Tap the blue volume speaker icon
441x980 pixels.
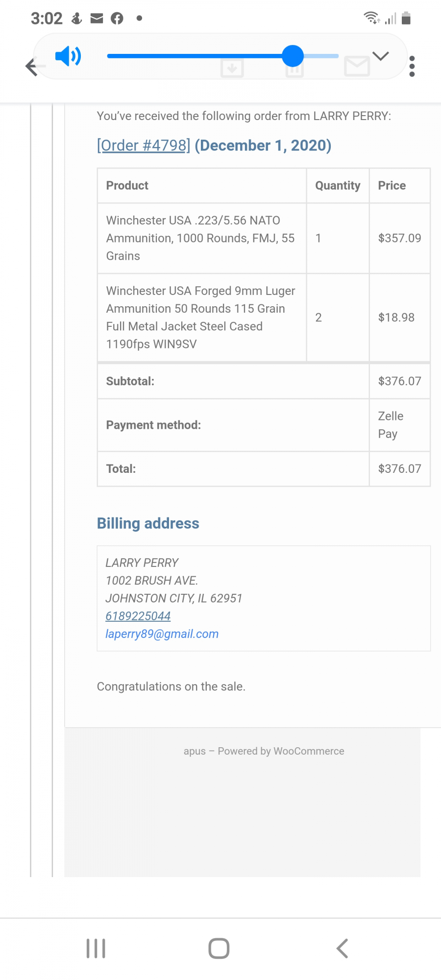pyautogui.click(x=68, y=56)
